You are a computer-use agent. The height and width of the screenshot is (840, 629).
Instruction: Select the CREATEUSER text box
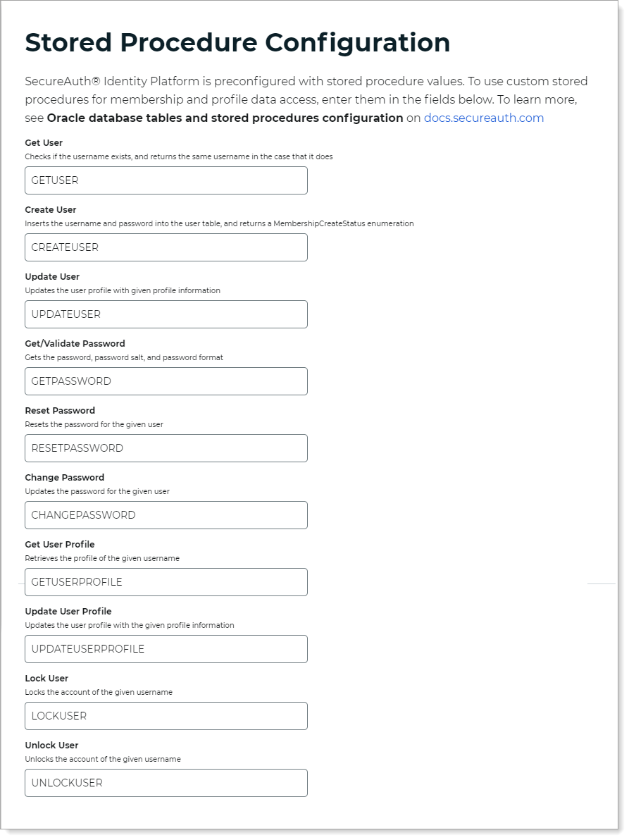pyautogui.click(x=166, y=247)
